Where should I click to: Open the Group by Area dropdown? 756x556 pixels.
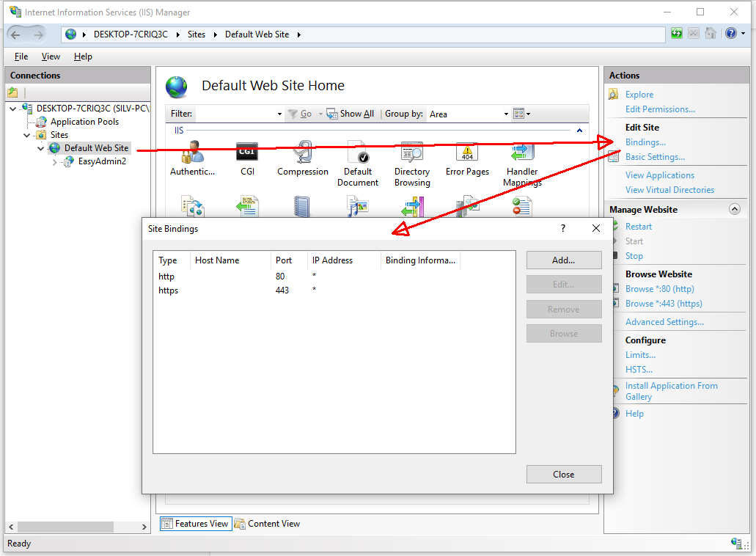(507, 114)
